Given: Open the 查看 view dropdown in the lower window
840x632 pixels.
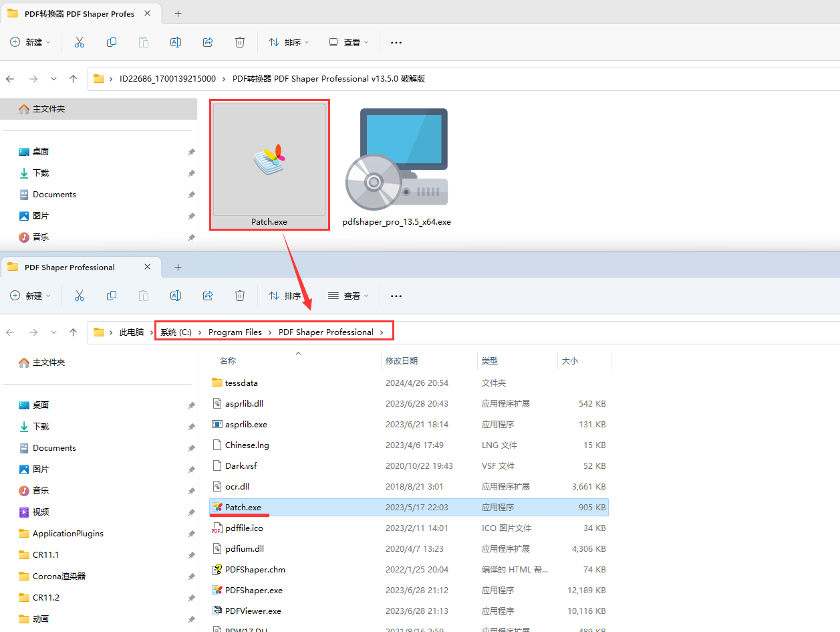Looking at the screenshot, I should 349,296.
